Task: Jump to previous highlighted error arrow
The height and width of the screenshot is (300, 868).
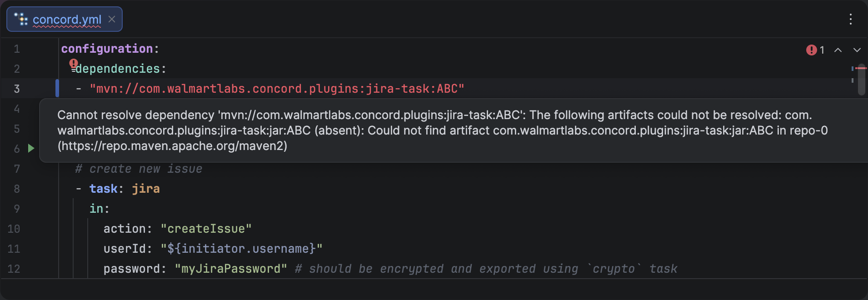Action: tap(838, 50)
